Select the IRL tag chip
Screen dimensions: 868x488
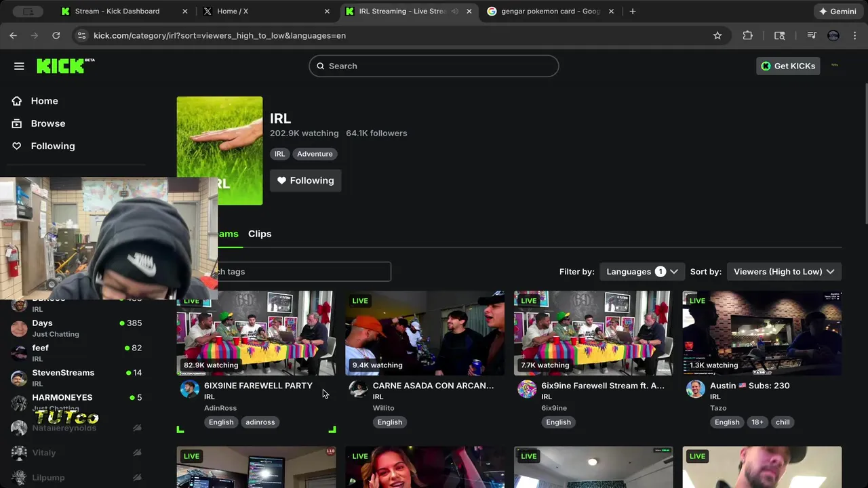pos(279,154)
